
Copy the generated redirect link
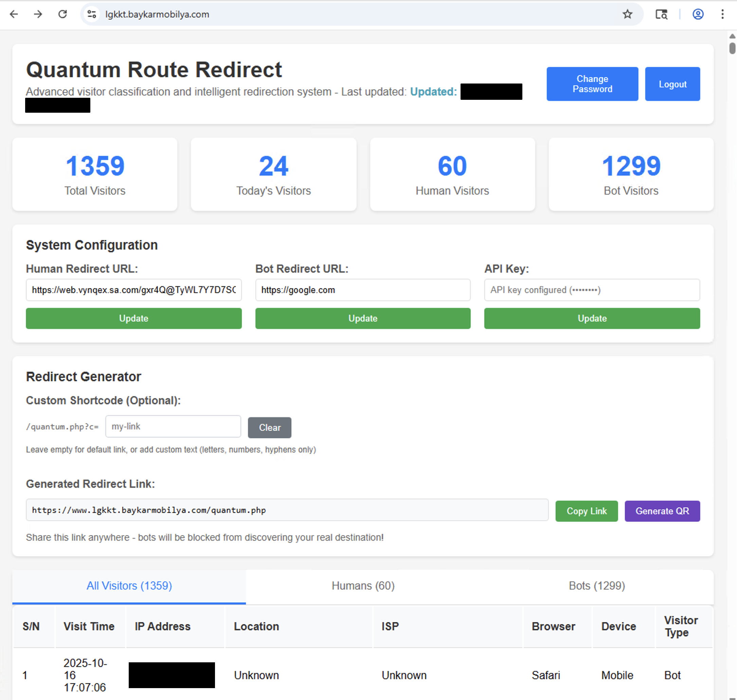[x=586, y=511]
